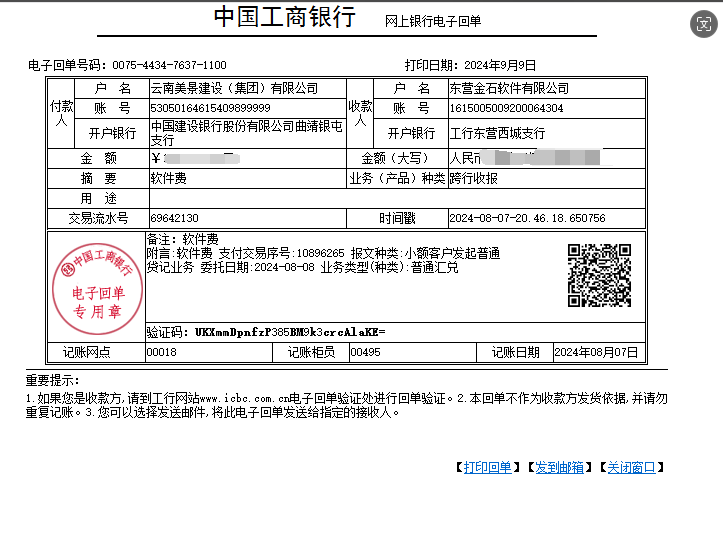
Task: Select payee account 1615005009200064304
Action: click(x=506, y=108)
